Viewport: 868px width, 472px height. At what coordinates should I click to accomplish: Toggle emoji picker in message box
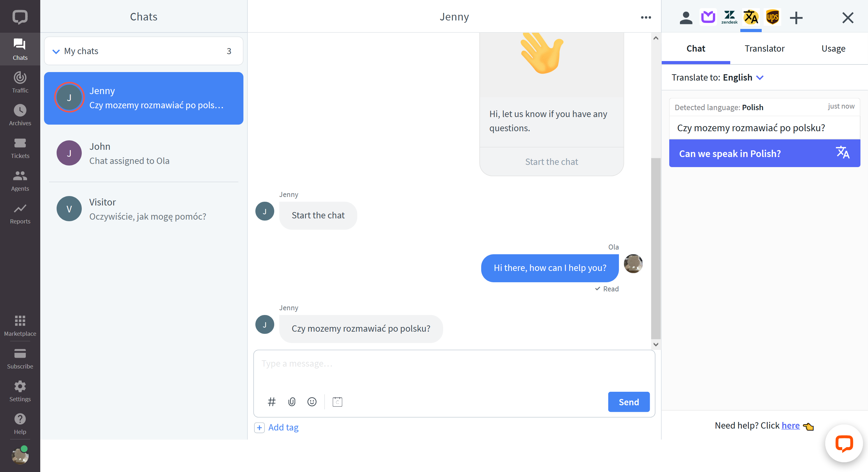click(312, 402)
